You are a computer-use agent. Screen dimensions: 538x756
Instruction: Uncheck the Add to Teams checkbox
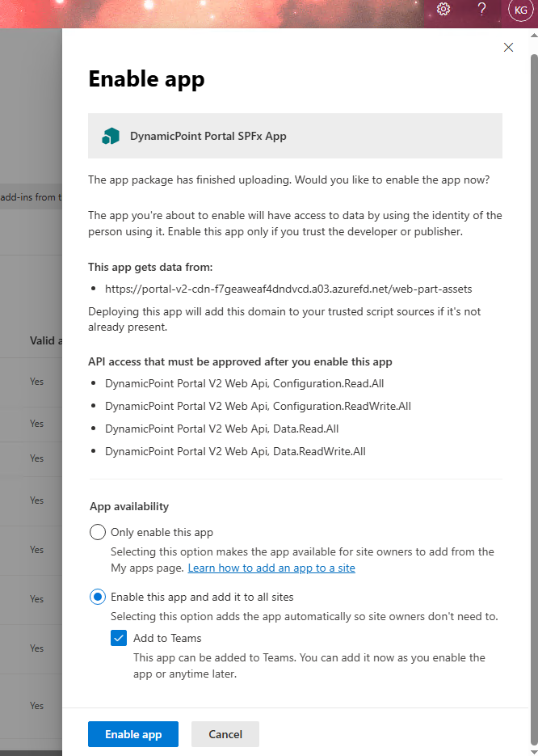click(119, 638)
